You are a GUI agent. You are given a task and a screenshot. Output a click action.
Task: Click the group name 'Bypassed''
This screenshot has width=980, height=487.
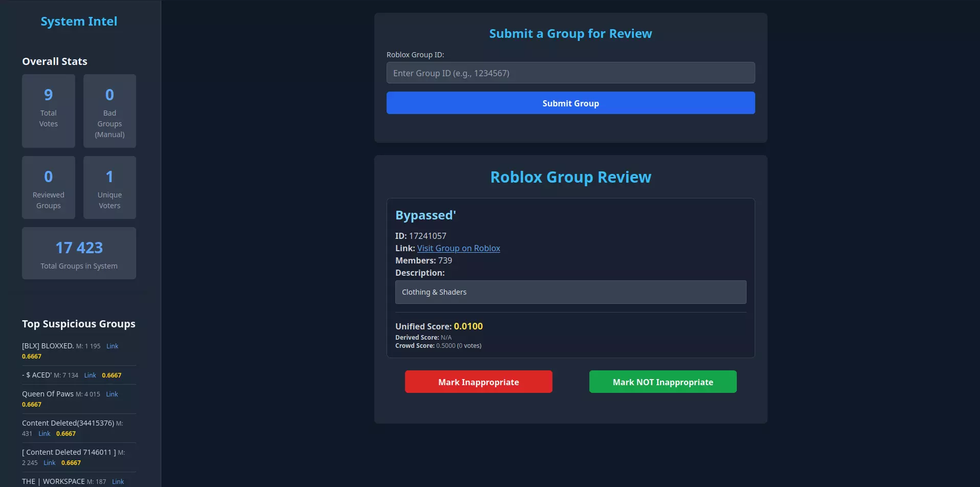pyautogui.click(x=425, y=215)
